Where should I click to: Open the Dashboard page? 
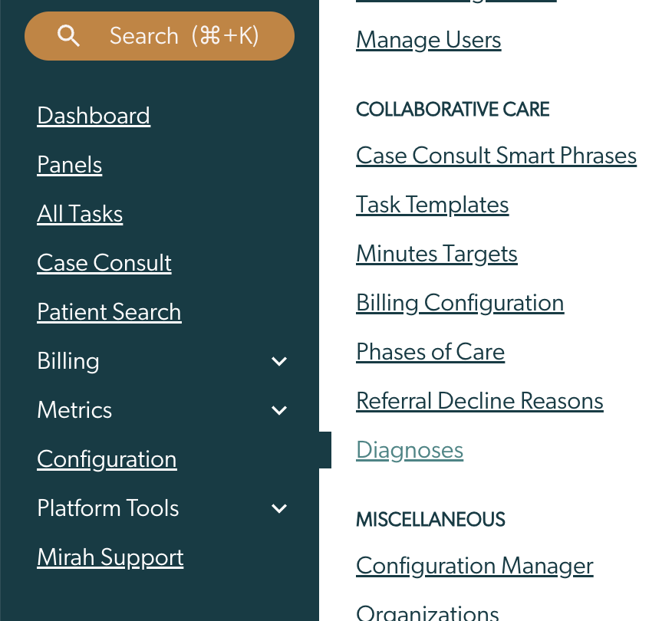pos(94,116)
